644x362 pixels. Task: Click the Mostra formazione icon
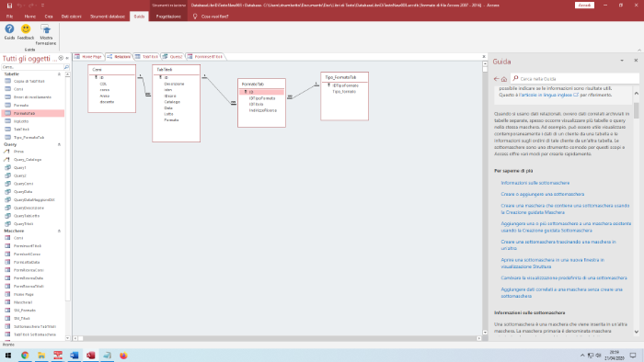click(46, 34)
